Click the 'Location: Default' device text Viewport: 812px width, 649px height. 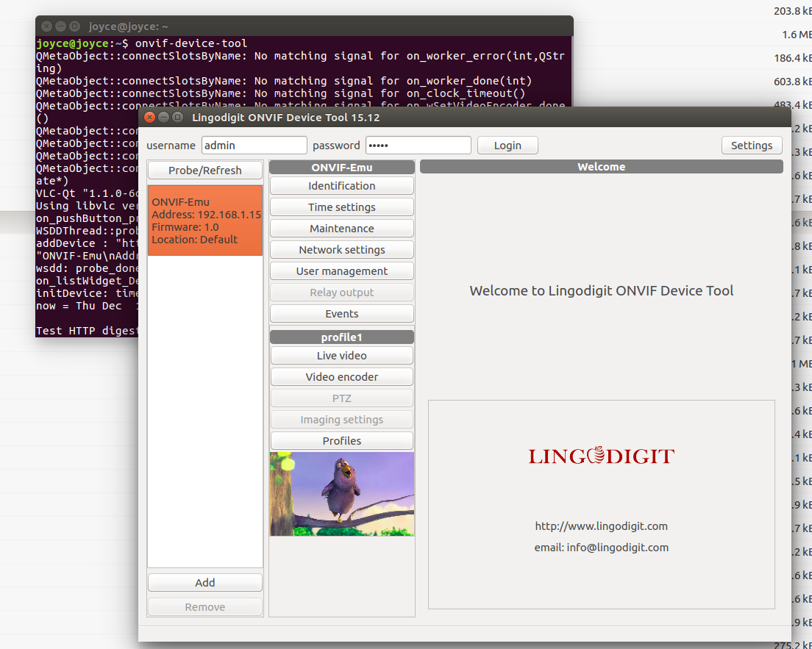click(195, 239)
